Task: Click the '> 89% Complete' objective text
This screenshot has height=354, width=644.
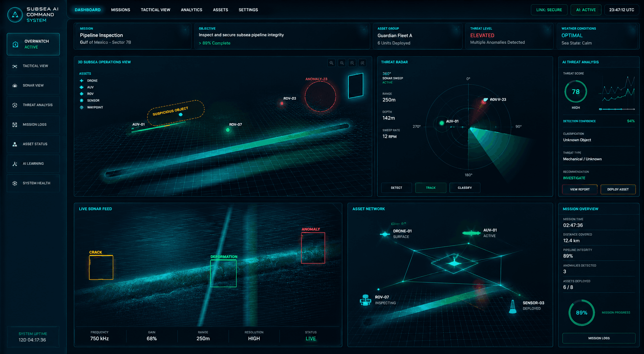Action: [x=214, y=43]
